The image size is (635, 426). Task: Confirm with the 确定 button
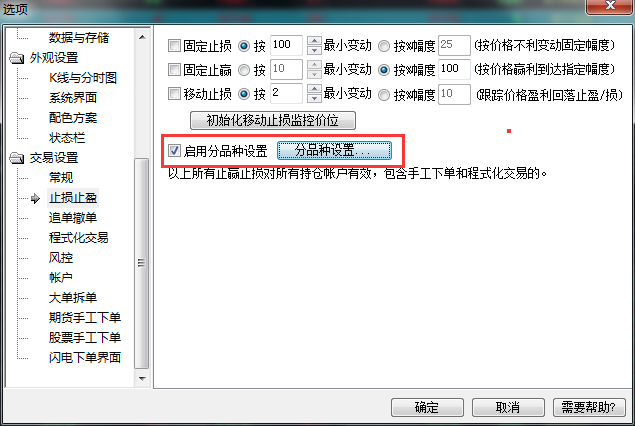427,407
